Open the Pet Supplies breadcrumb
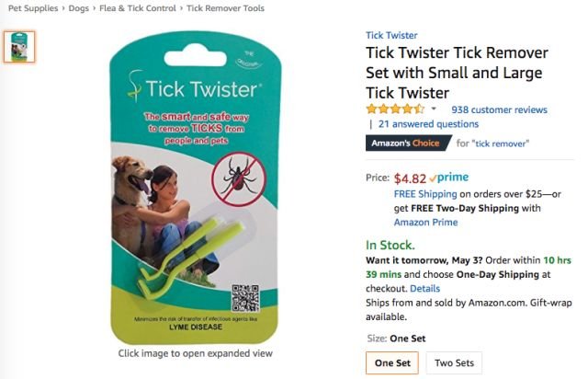Viewport: 588px width, 379px height. pyautogui.click(x=33, y=8)
